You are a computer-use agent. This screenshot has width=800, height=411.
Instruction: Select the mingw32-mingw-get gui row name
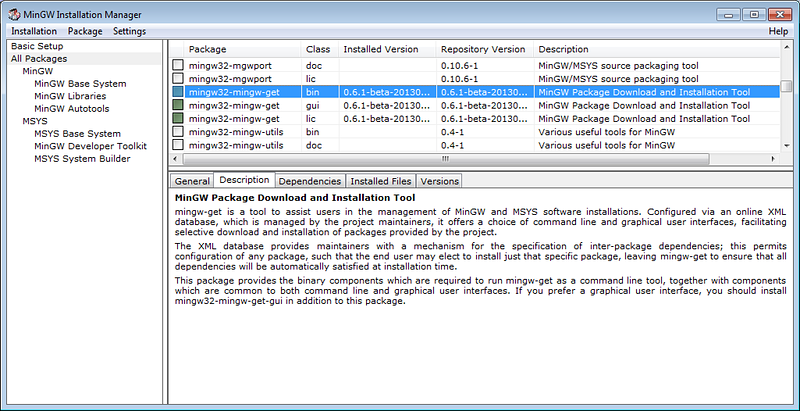[x=234, y=105]
